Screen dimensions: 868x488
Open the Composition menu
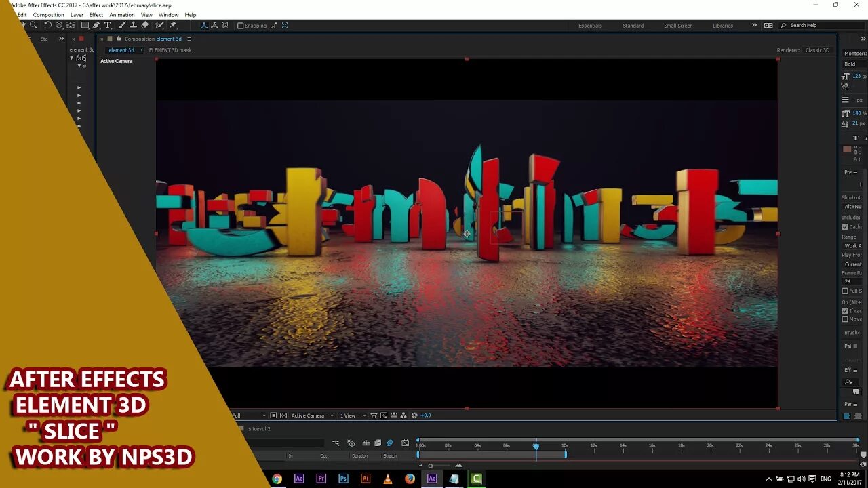pos(48,15)
